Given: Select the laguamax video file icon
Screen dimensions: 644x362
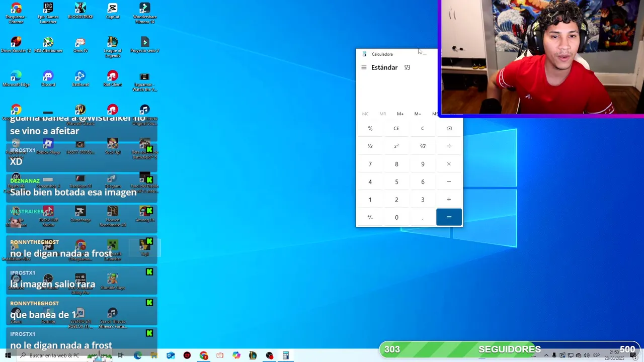Looking at the screenshot, I should [145, 81].
